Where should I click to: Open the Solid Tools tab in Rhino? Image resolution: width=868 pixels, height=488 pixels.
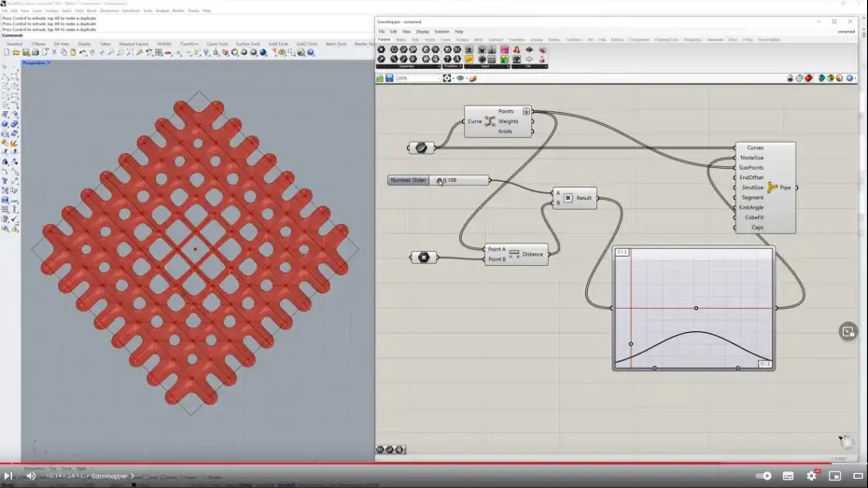click(x=278, y=44)
